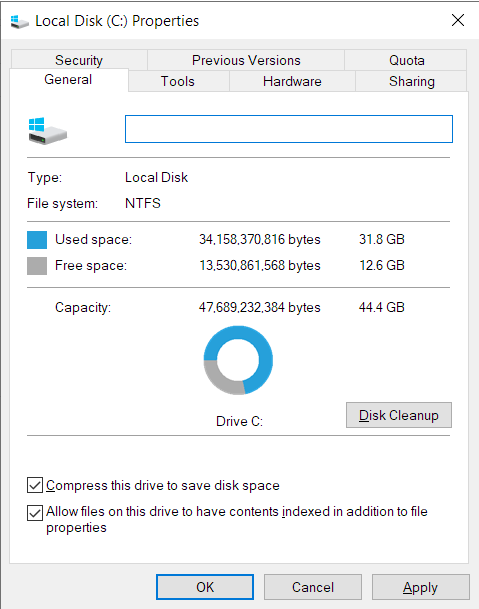Switch to the Quota tab
Image resolution: width=479 pixels, height=609 pixels.
pos(406,60)
